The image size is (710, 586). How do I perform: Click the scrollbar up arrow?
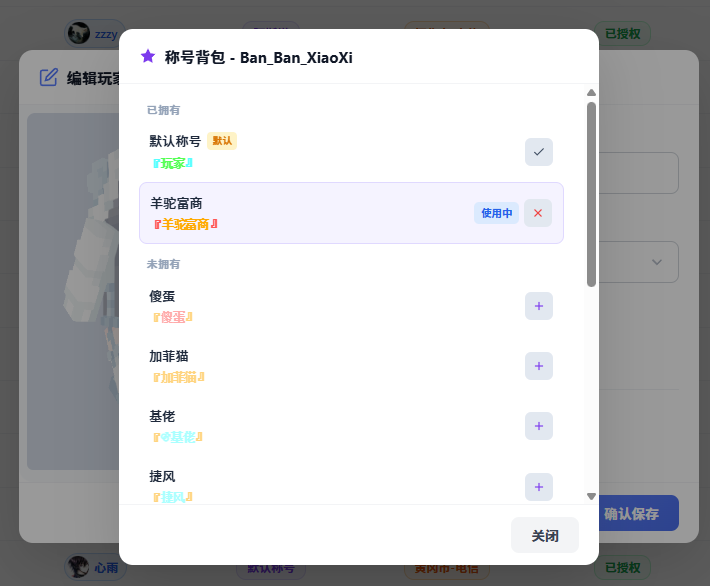coord(591,93)
